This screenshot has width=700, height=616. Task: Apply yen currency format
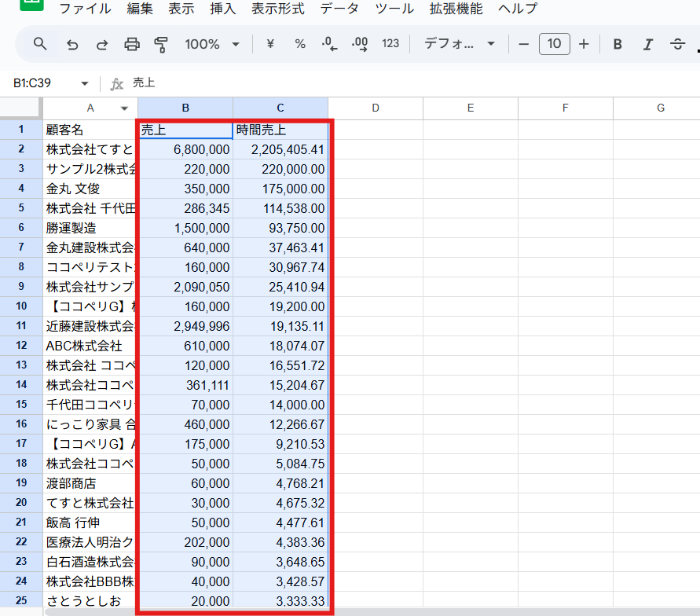270,44
